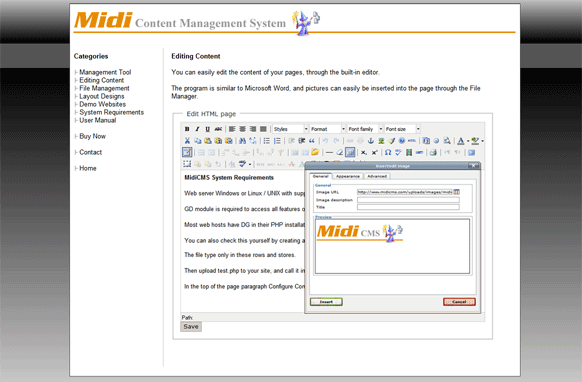The height and width of the screenshot is (382, 582).
Task: Open the Buy Now link
Action: click(x=92, y=136)
